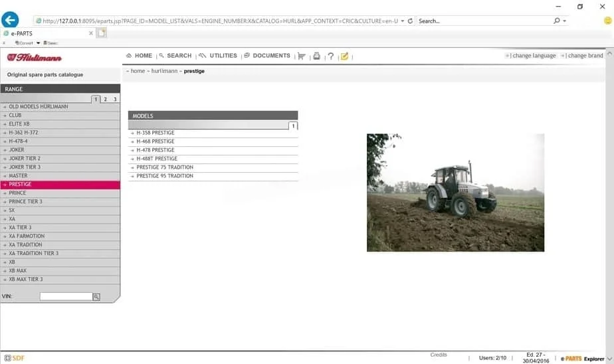Open H-358 PRESTIGE model

coord(213,133)
